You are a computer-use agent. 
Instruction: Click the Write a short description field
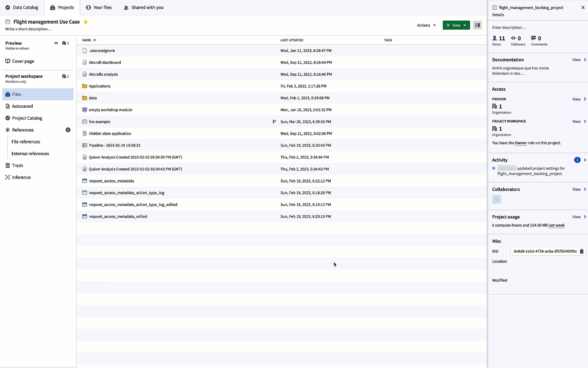(x=29, y=29)
